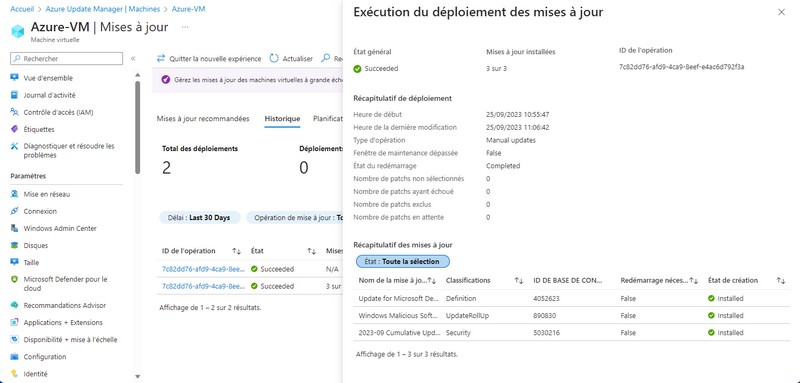Click sidebar scrollbar up arrow
Viewport: 800px width, 383px height.
[x=137, y=75]
